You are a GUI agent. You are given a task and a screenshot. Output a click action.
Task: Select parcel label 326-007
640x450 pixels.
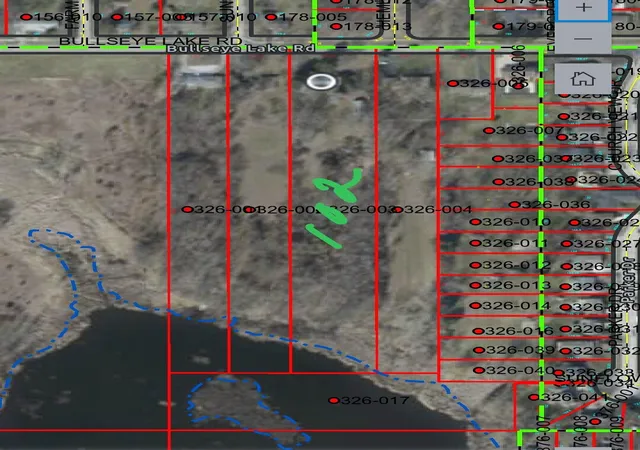[x=529, y=131]
